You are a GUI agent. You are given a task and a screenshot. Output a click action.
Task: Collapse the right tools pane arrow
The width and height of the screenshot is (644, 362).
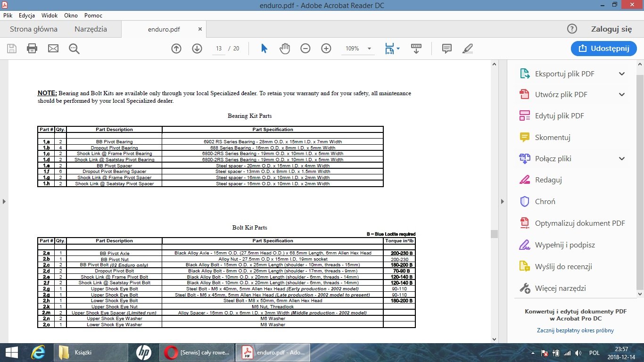pyautogui.click(x=502, y=201)
